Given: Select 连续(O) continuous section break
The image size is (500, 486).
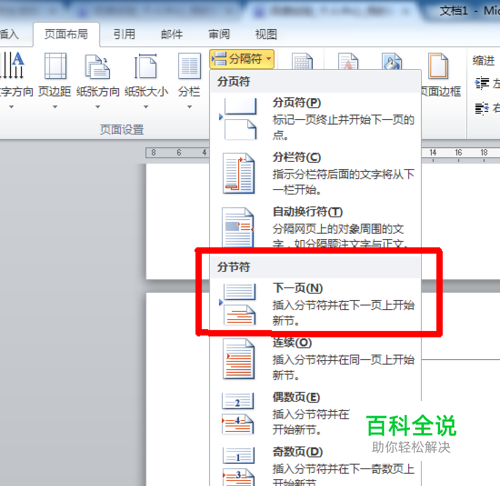Looking at the screenshot, I should 315,359.
